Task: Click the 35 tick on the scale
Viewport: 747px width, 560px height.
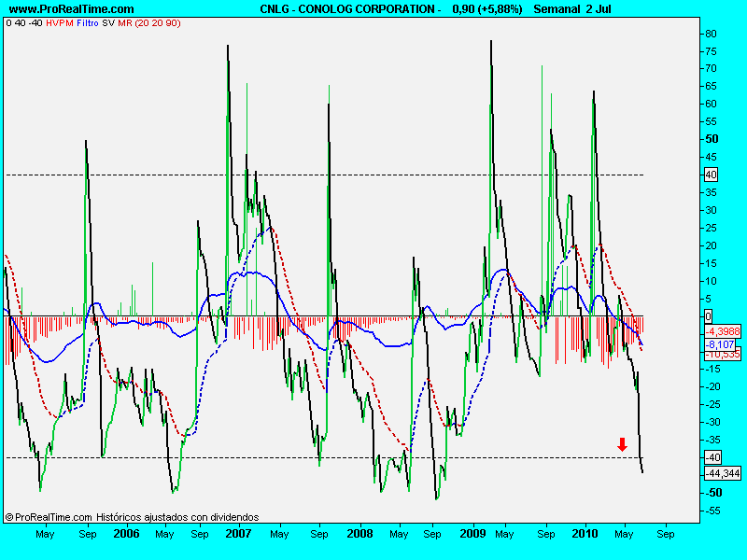Action: click(x=711, y=192)
